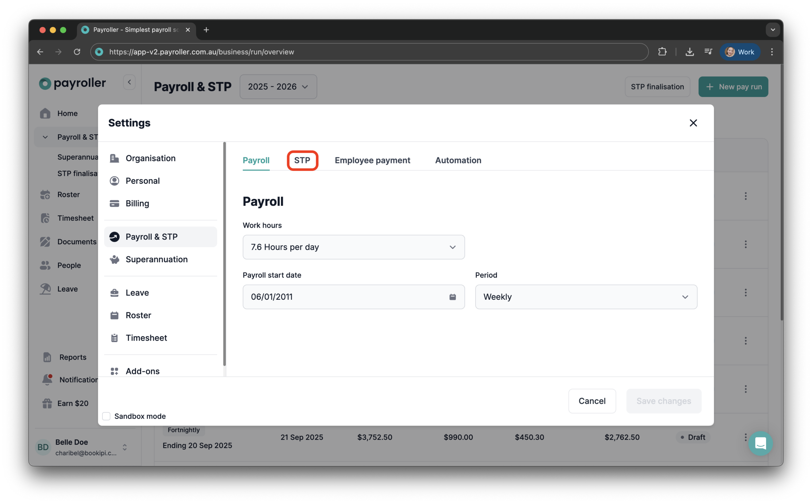
Task: Select the Payroller browser tab
Action: point(137,30)
